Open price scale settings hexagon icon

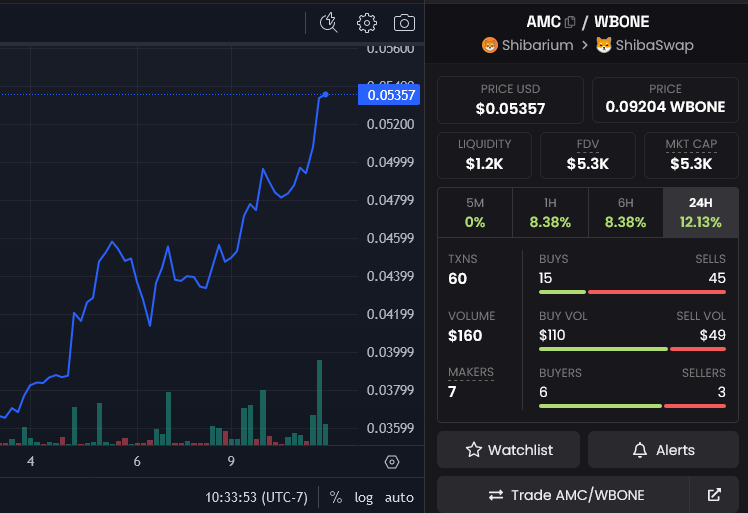(392, 462)
